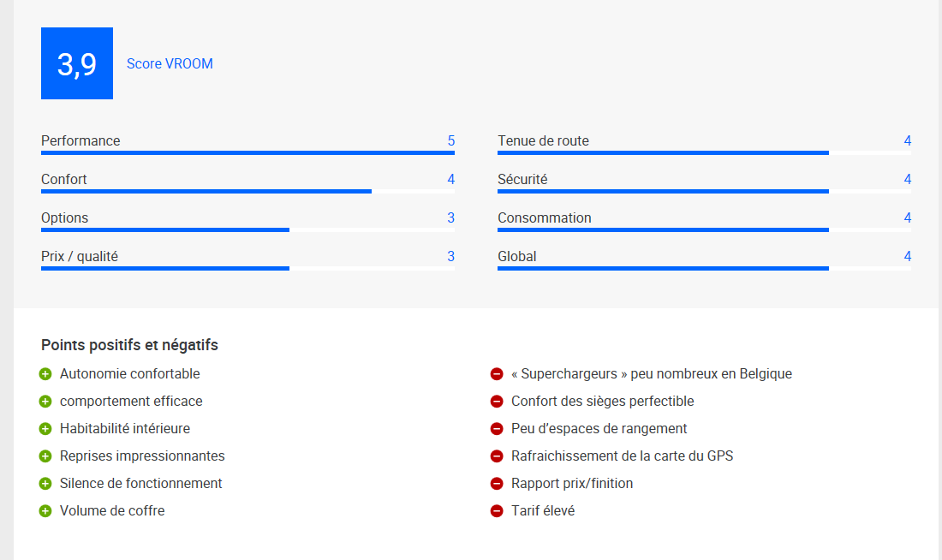The height and width of the screenshot is (560, 942).
Task: Click the red minus icon by Confort des sièges perfectible
Action: 496,402
